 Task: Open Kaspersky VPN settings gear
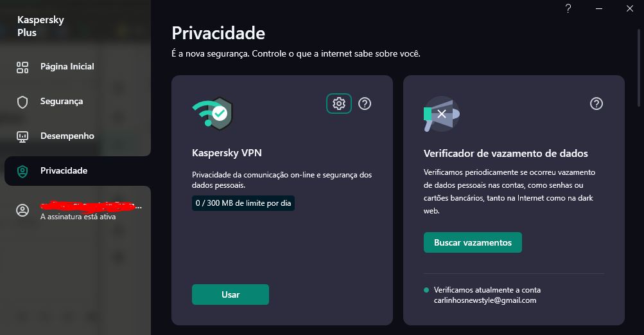339,104
